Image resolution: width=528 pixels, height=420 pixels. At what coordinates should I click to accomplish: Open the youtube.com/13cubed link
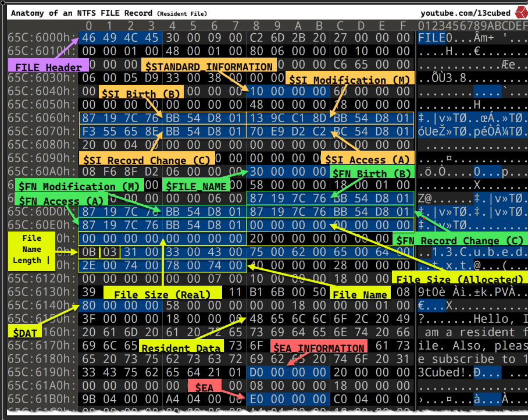(x=465, y=13)
